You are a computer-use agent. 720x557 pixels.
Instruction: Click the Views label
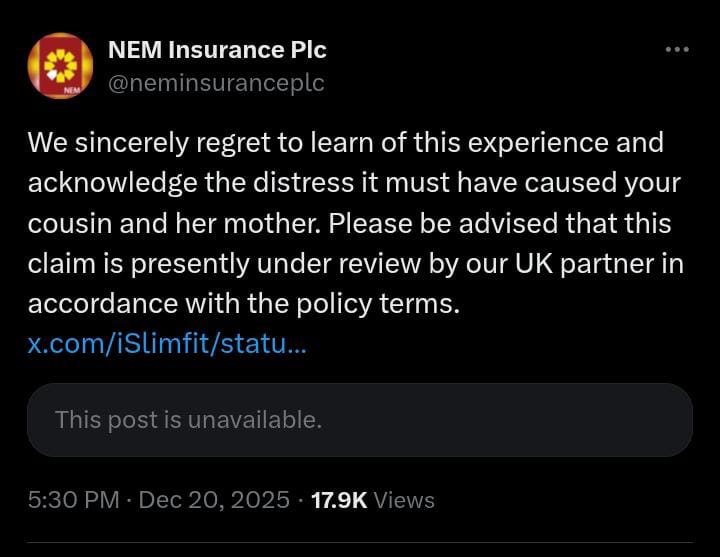(405, 499)
